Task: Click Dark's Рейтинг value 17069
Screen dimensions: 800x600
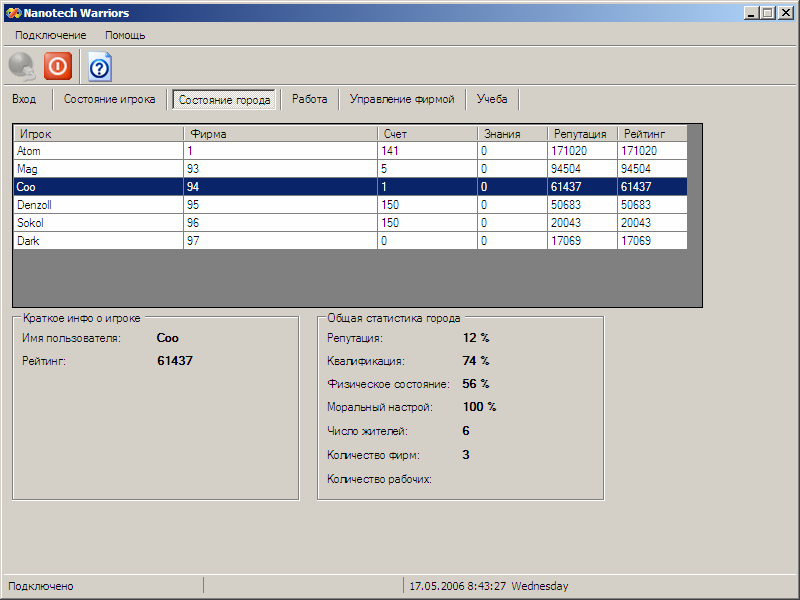Action: pyautogui.click(x=652, y=241)
